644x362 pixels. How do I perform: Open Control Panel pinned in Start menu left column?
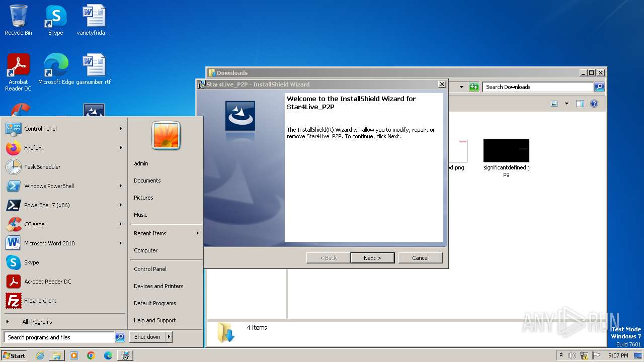pos(63,129)
